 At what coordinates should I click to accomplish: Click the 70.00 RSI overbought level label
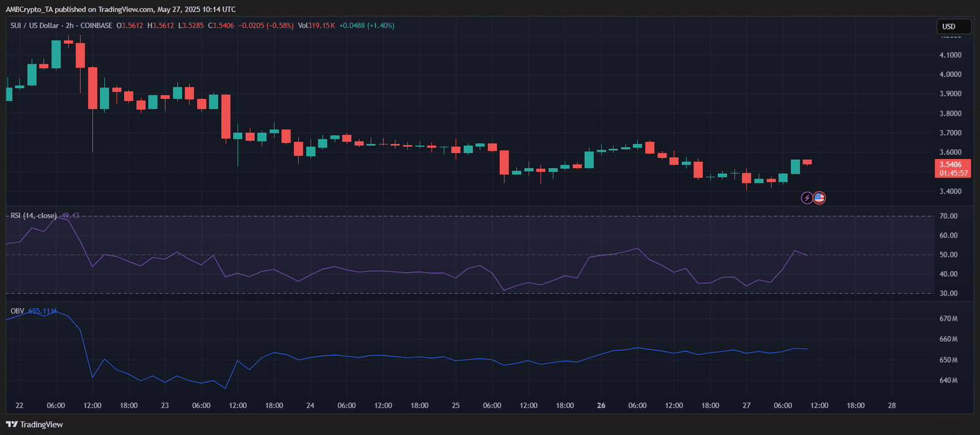[948, 216]
